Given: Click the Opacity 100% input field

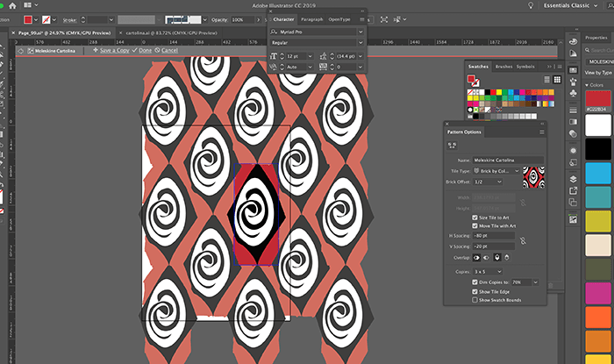Looking at the screenshot, I should pos(242,19).
